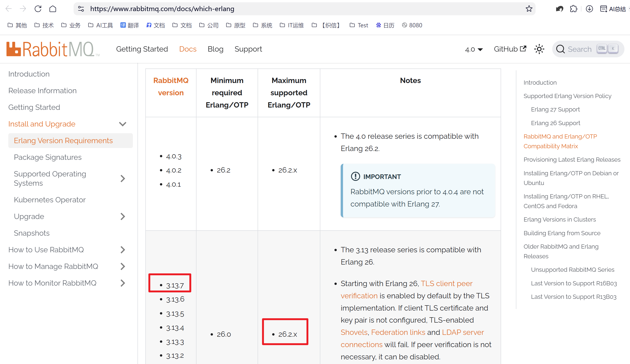Open the Test bookmarks folder

(359, 25)
